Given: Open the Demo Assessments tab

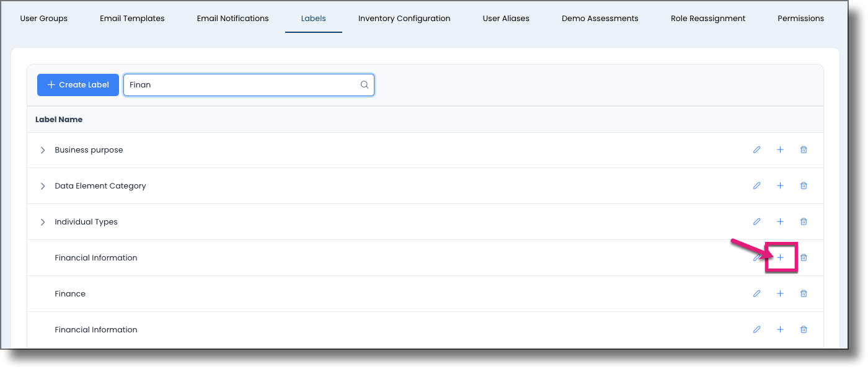Looking at the screenshot, I should pyautogui.click(x=600, y=19).
